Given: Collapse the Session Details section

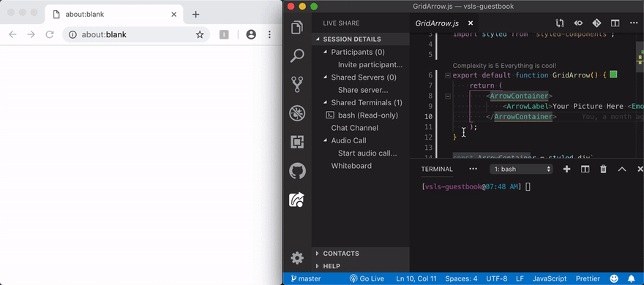Looking at the screenshot, I should click(x=318, y=39).
